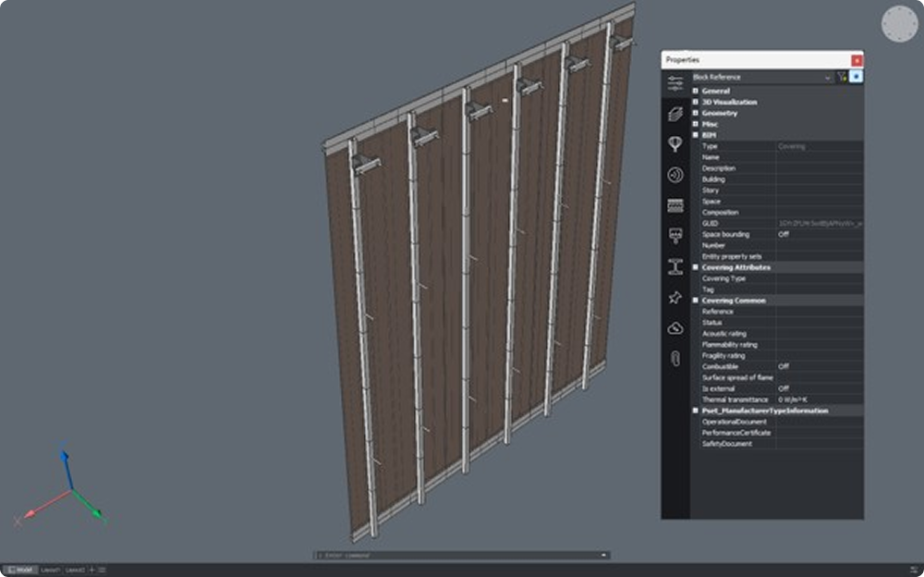The image size is (924, 577).
Task: Edit the Description value field
Action: 820,168
